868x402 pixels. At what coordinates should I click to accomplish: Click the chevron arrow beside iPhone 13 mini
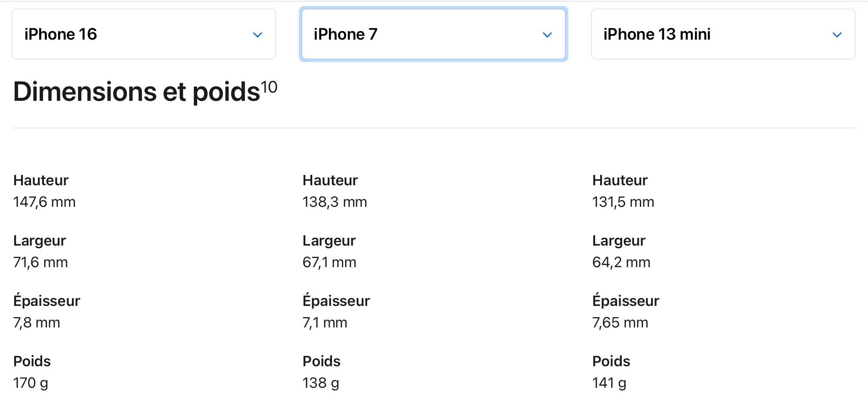click(x=837, y=35)
